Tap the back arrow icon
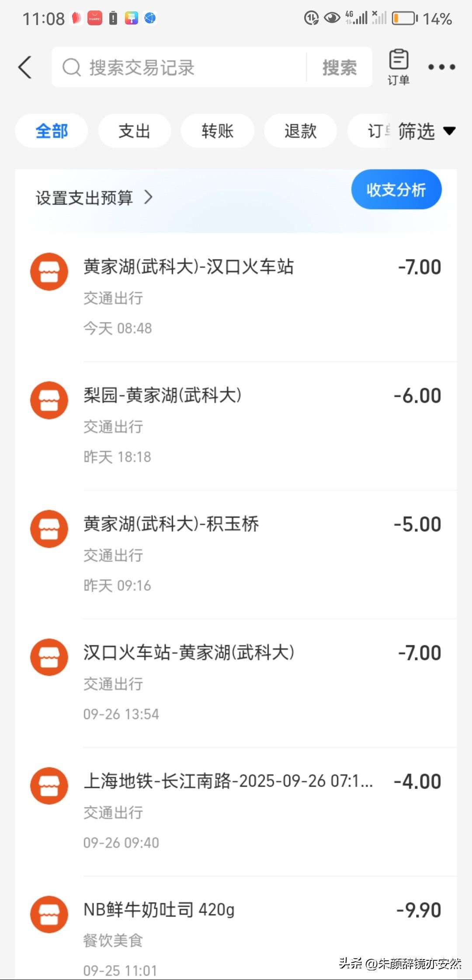This screenshot has width=472, height=980. [25, 67]
